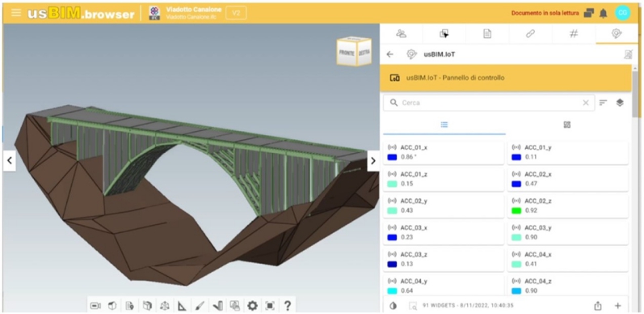This screenshot has width=644, height=314.
Task: Select the ACC_01_y sensor widget
Action: [567, 153]
